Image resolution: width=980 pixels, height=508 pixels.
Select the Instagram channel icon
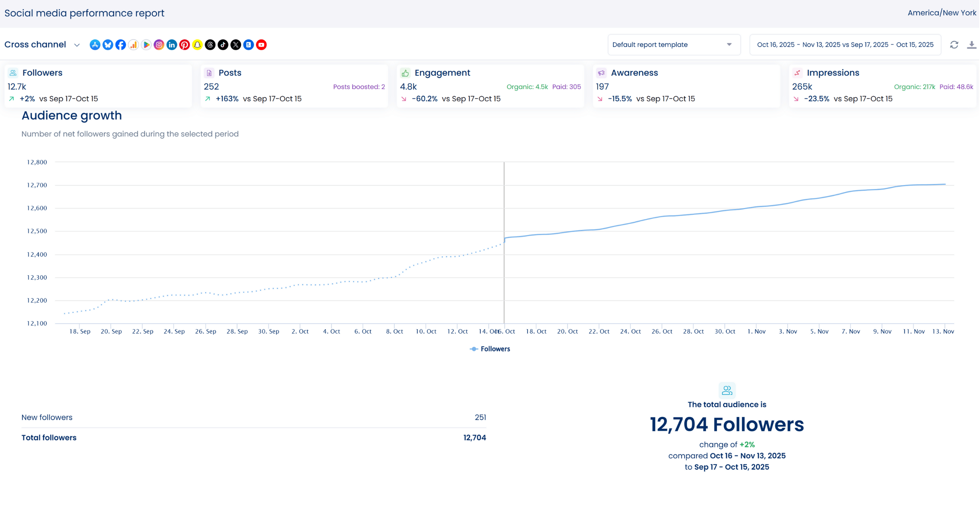159,45
